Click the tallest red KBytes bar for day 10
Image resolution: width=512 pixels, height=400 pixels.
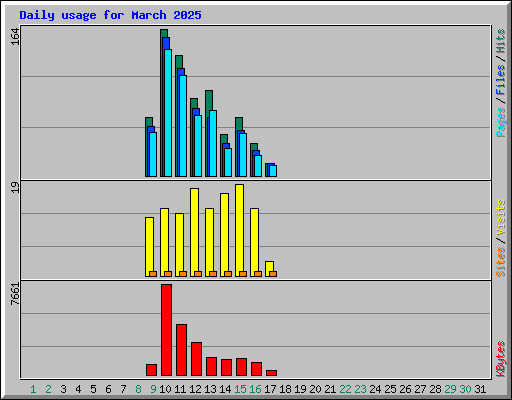coord(166,330)
